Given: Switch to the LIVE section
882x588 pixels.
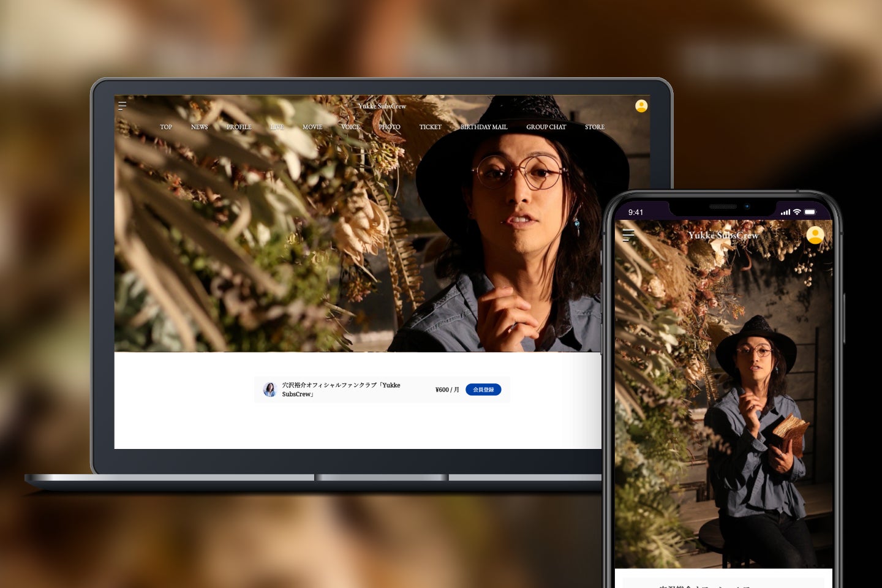Looking at the screenshot, I should pos(277,127).
